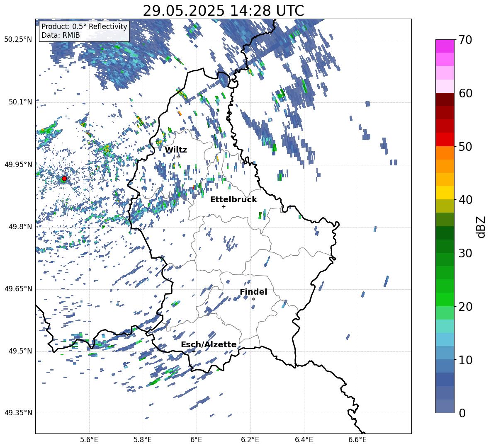Click the Wiltz city label
491x448 pixels.
pyautogui.click(x=176, y=150)
